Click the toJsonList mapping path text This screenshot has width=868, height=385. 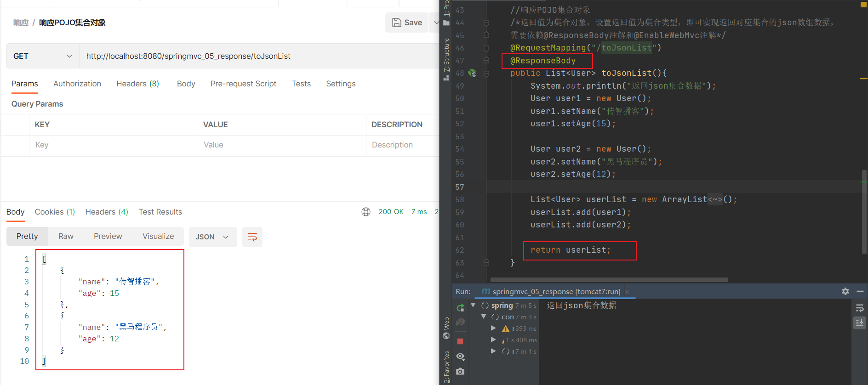coord(627,48)
